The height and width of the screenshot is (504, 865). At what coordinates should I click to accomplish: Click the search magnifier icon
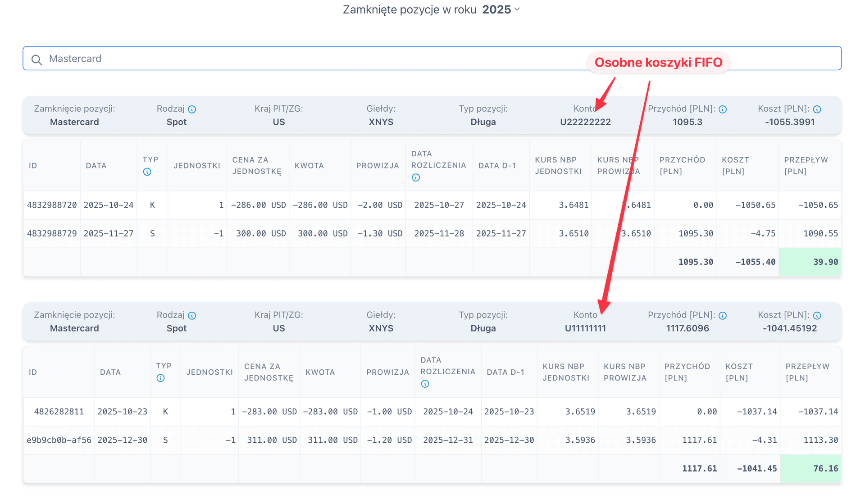point(36,59)
